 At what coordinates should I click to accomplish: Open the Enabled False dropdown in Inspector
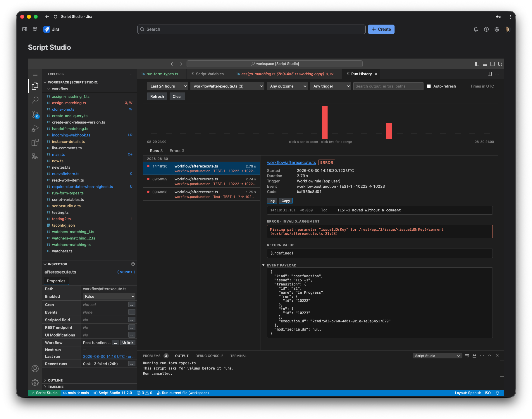(109, 297)
